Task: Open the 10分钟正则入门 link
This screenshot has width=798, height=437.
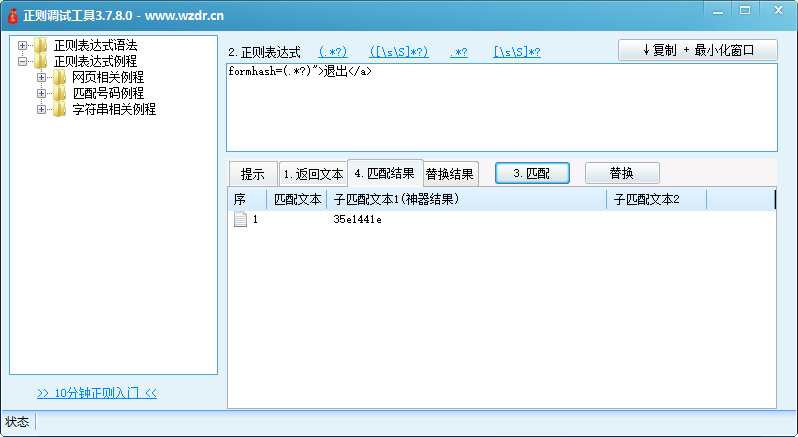Action: (x=97, y=393)
